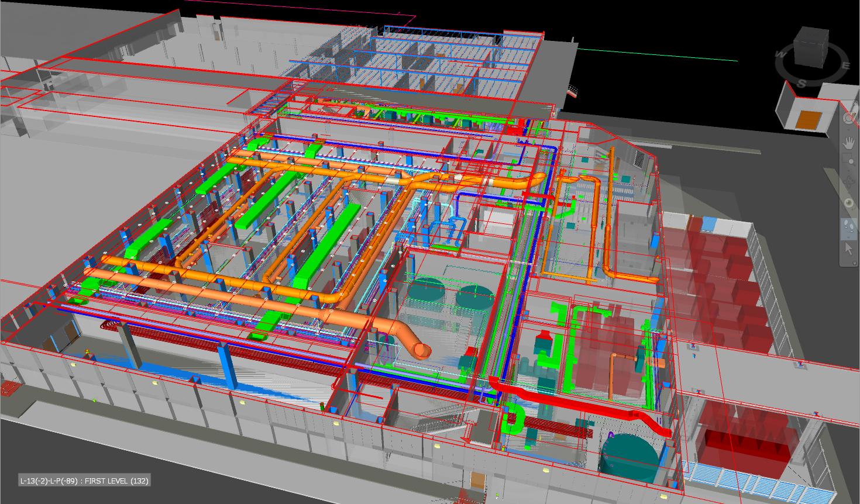
Task: Select the Look Around eye tool
Action: click(x=849, y=203)
